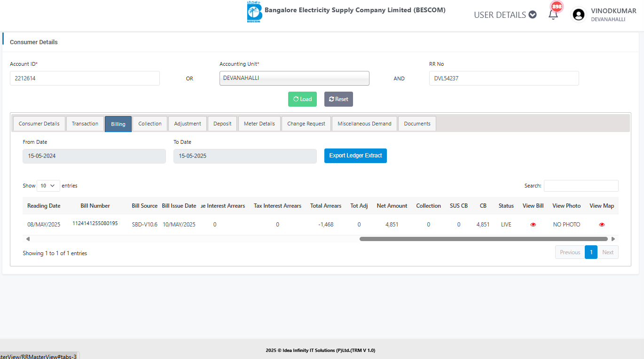This screenshot has height=359, width=644.
Task: Sort by Total Arrears column header
Action: click(326, 206)
